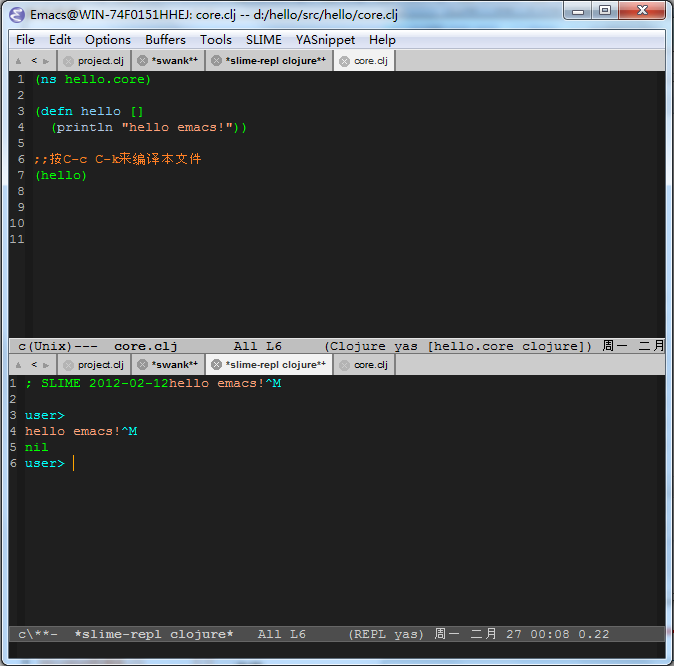
Task: Close the project.clj tab in upper tab bar
Action: pos(68,61)
